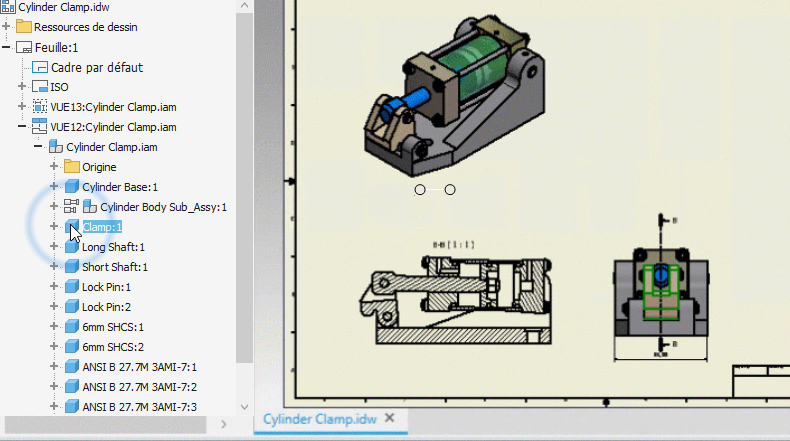Click the Cylinder Base:1 part icon

pyautogui.click(x=72, y=187)
